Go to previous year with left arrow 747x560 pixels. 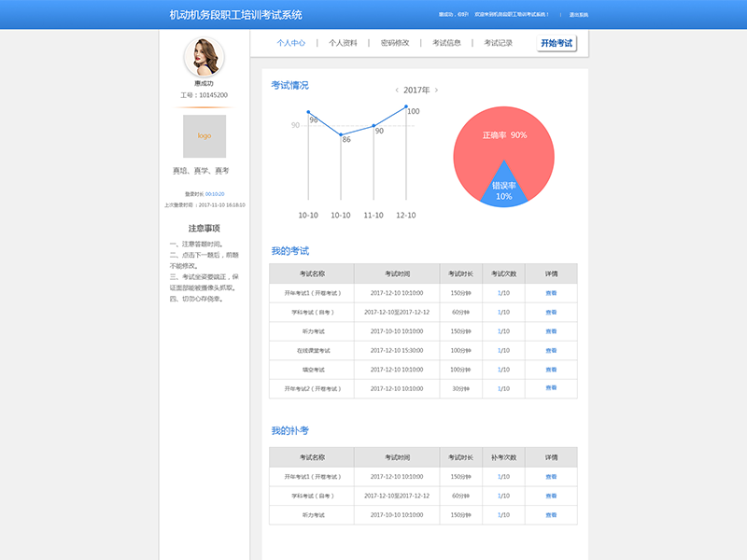click(x=397, y=91)
